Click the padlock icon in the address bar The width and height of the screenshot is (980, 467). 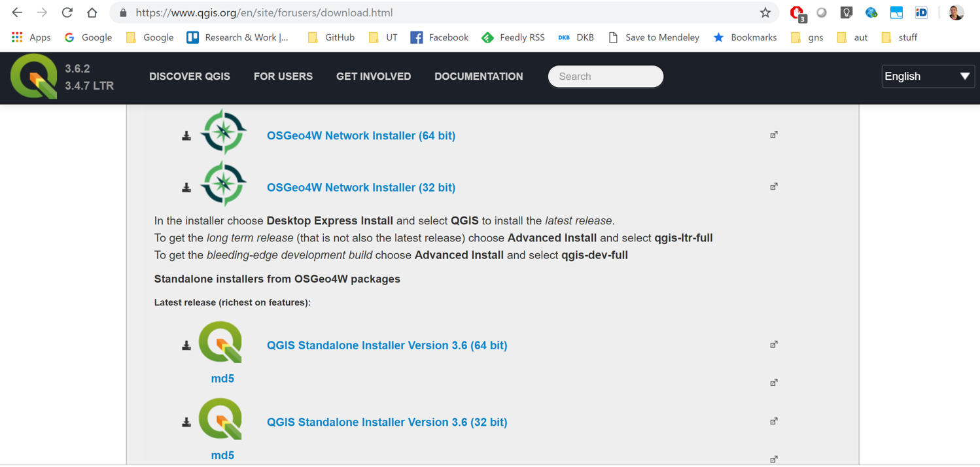[122, 12]
